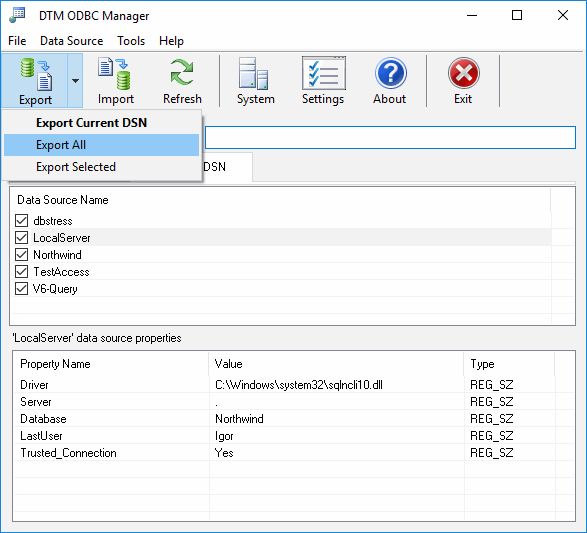
Task: Open the Tools menu
Action: tap(131, 41)
